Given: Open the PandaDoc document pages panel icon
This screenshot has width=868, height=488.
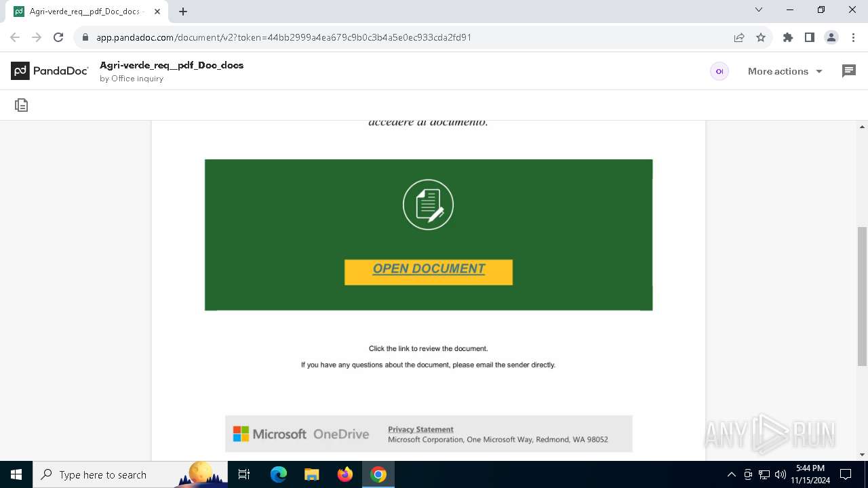Looking at the screenshot, I should tap(22, 105).
